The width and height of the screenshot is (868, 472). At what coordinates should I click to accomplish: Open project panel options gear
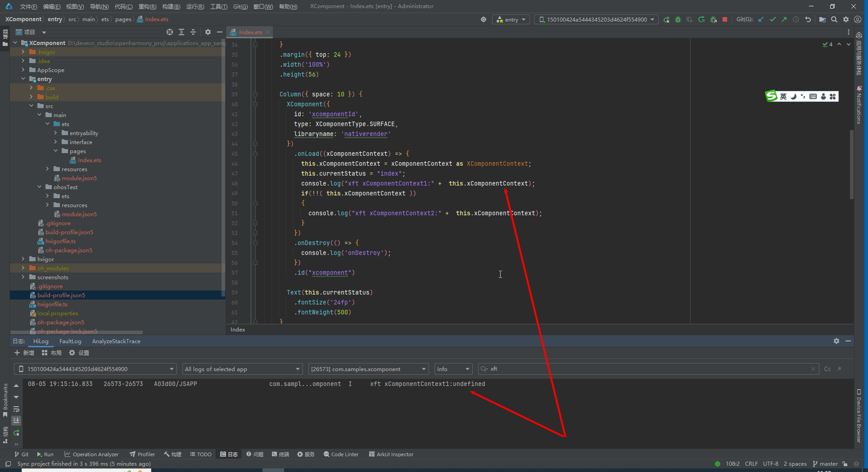point(208,32)
